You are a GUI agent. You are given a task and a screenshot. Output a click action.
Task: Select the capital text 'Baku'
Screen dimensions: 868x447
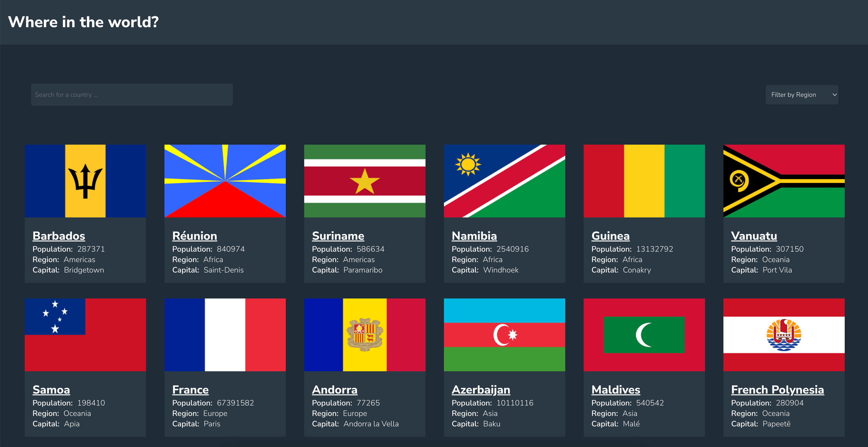tap(492, 424)
